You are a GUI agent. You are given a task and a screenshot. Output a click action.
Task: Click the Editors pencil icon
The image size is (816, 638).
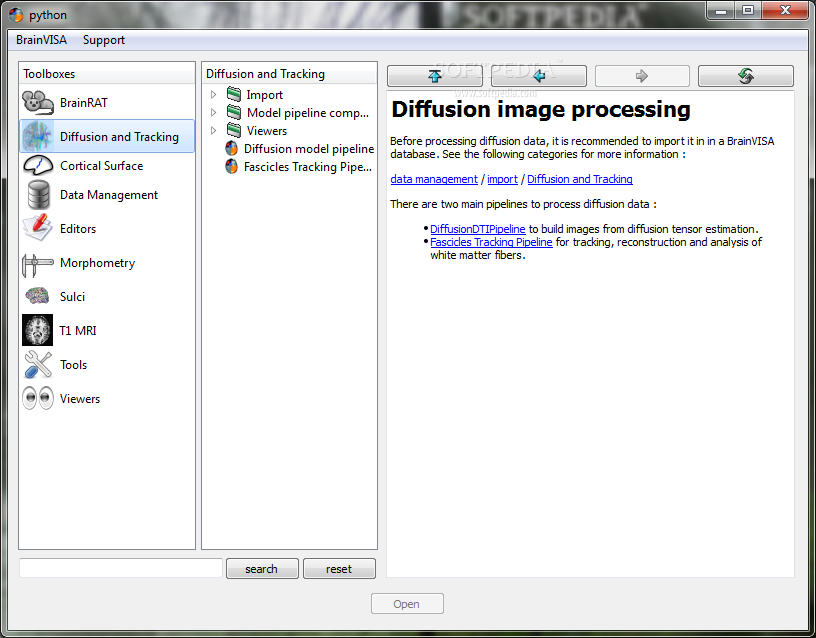click(x=37, y=228)
